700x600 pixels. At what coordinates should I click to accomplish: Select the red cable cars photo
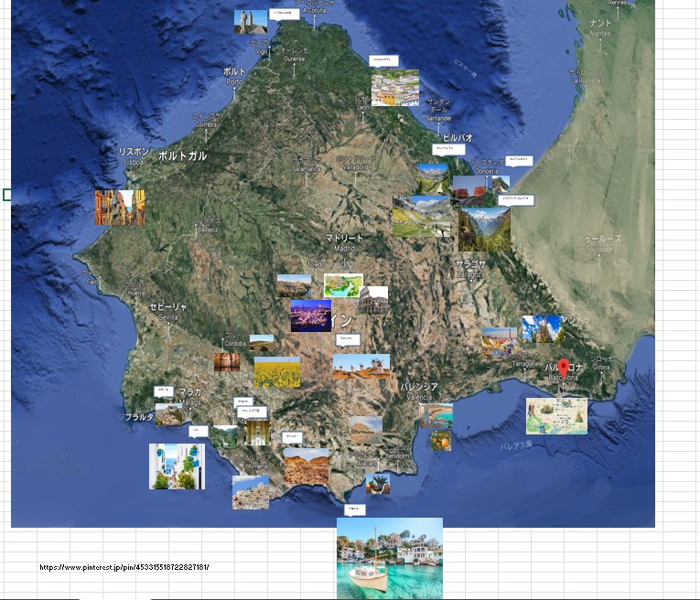468,190
